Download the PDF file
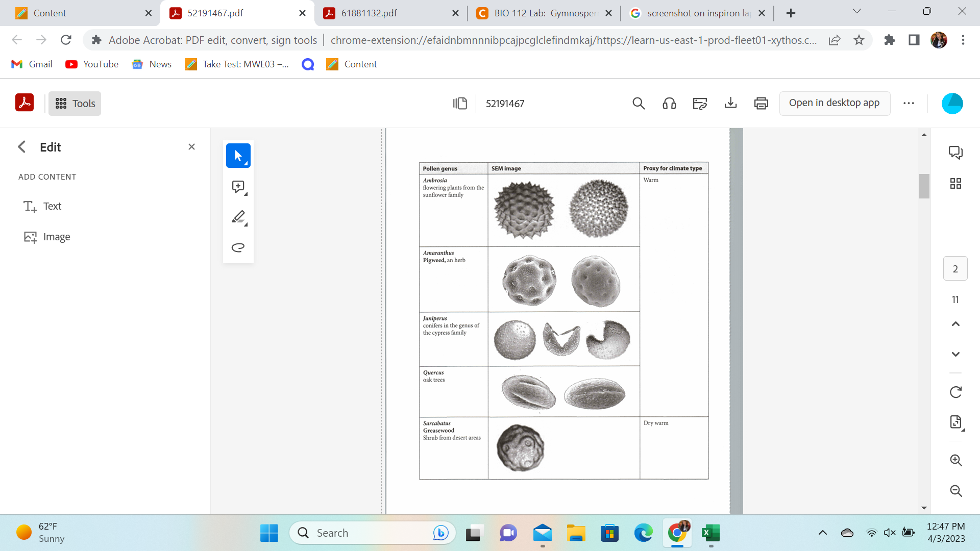This screenshot has width=980, height=551. click(730, 104)
